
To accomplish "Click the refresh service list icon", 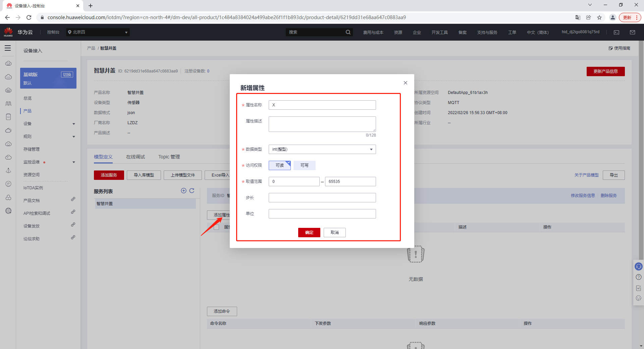I will click(192, 191).
